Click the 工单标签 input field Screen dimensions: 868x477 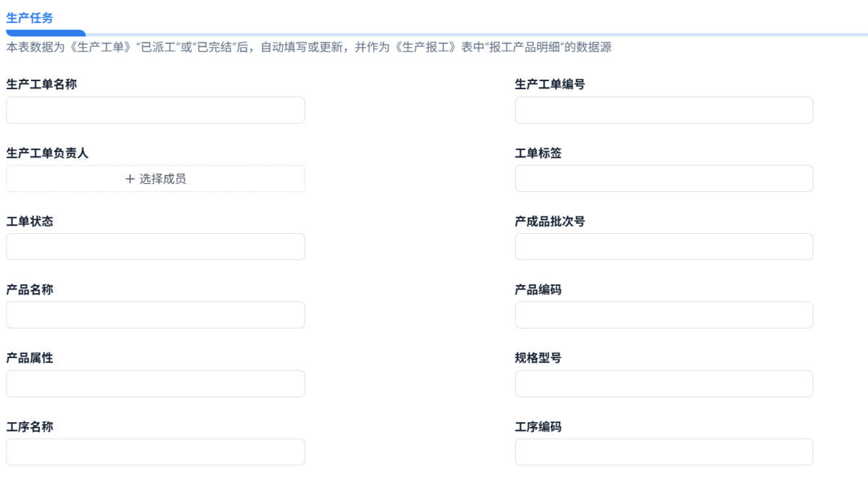pos(663,178)
